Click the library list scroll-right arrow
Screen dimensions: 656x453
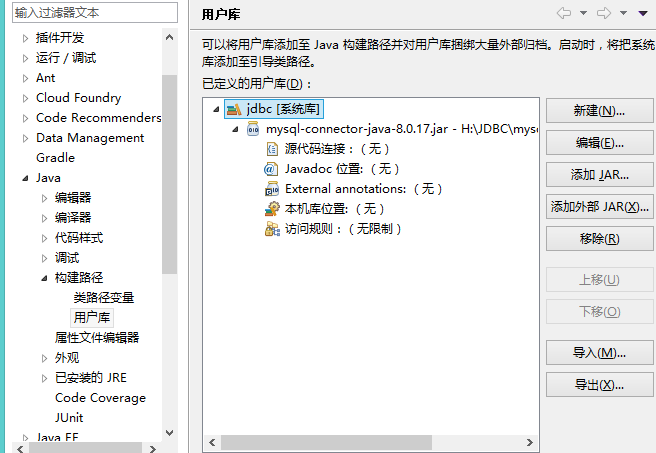(x=530, y=443)
